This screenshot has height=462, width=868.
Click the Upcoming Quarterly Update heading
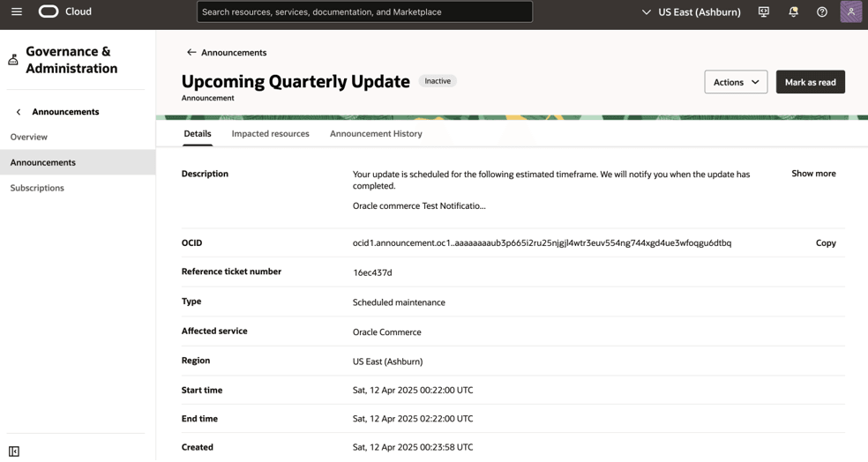pos(296,81)
